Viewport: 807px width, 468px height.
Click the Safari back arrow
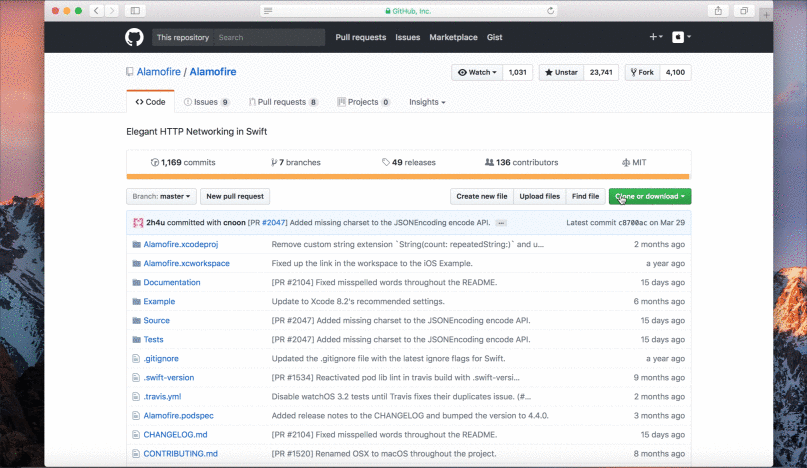click(96, 10)
